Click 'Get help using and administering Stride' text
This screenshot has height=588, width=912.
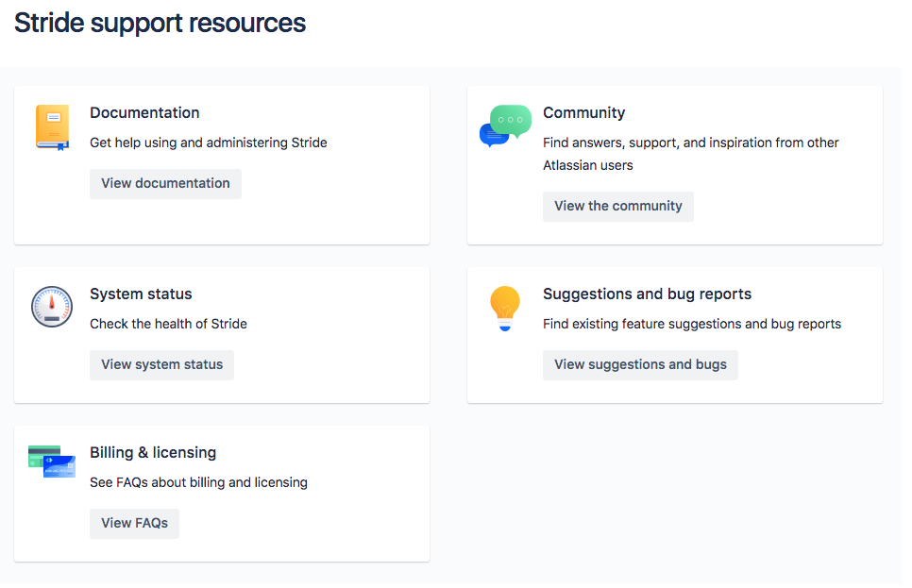(209, 143)
